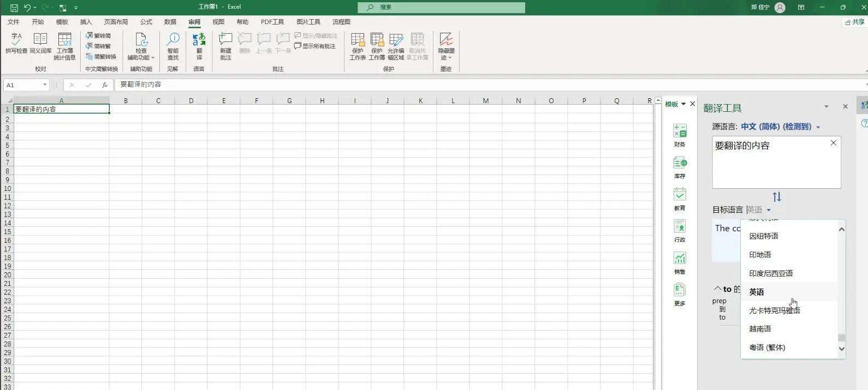Clear the source text with X
Image resolution: width=868 pixels, height=390 pixels.
[833, 143]
